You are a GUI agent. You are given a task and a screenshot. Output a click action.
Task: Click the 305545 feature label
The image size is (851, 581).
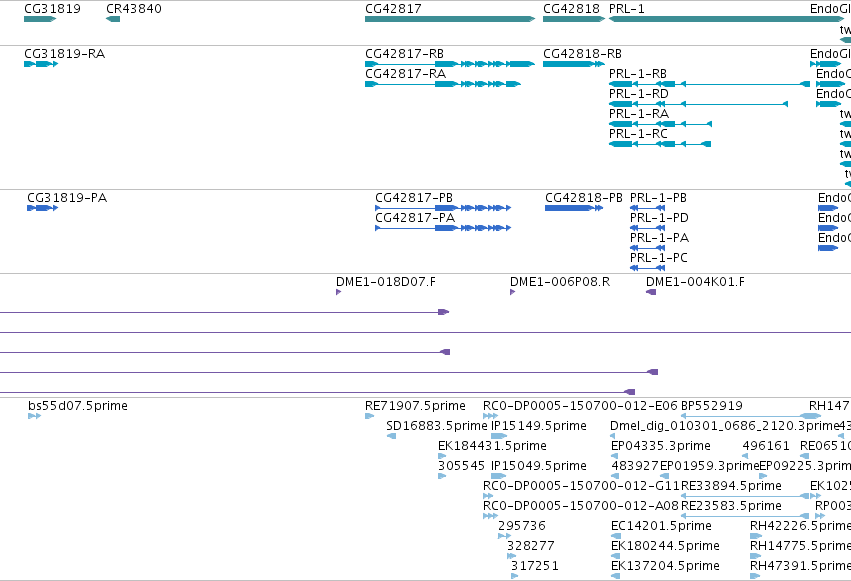coord(461,467)
